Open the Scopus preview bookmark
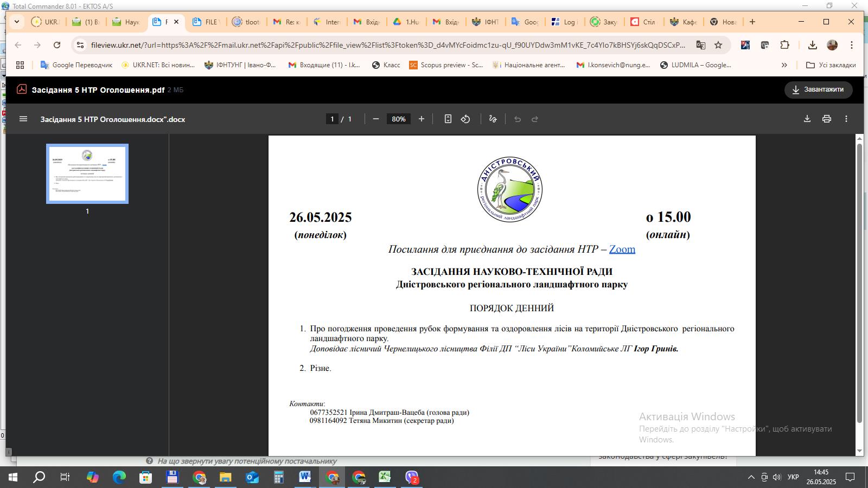The height and width of the screenshot is (488, 868). tap(446, 65)
